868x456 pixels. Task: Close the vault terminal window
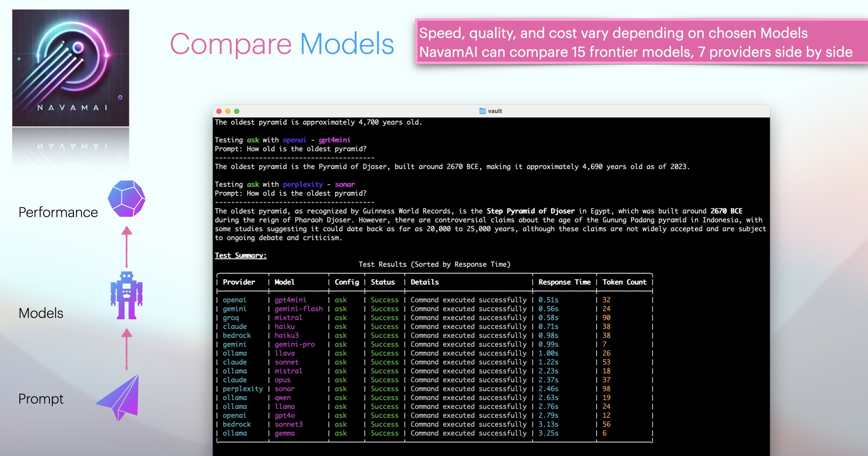[x=219, y=111]
